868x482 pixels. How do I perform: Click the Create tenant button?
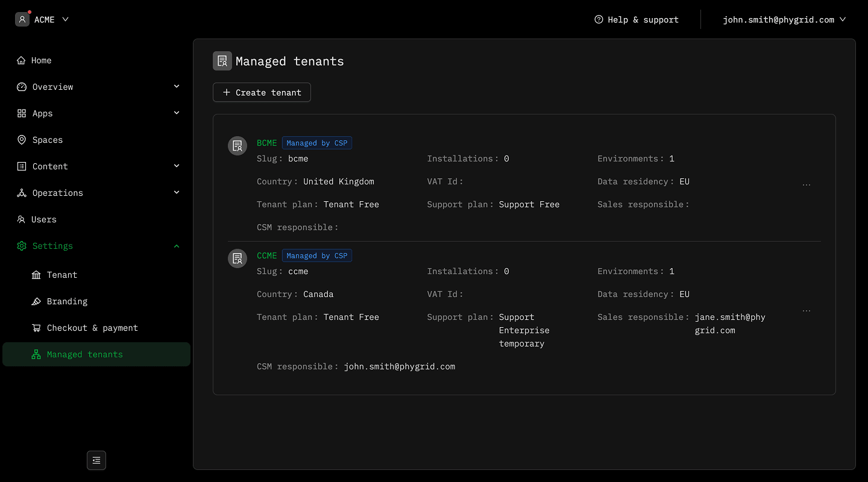click(262, 92)
